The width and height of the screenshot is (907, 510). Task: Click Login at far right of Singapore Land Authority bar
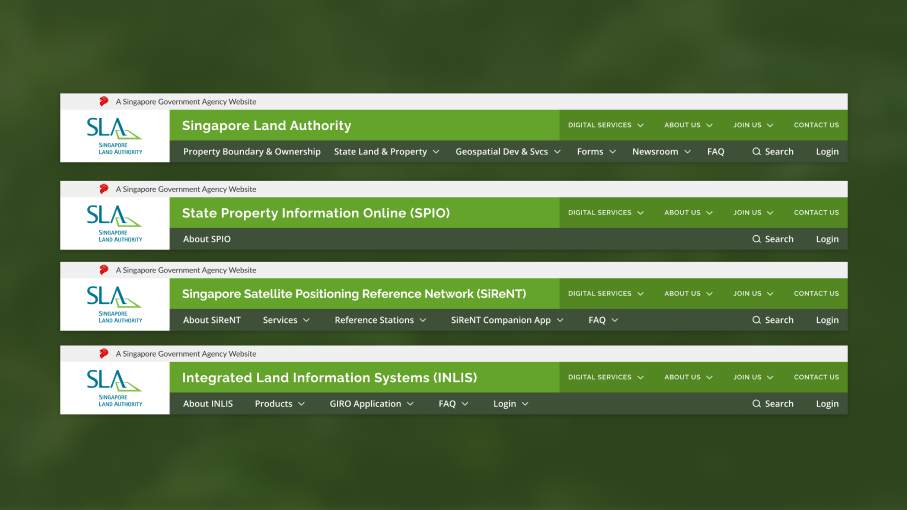click(x=827, y=151)
